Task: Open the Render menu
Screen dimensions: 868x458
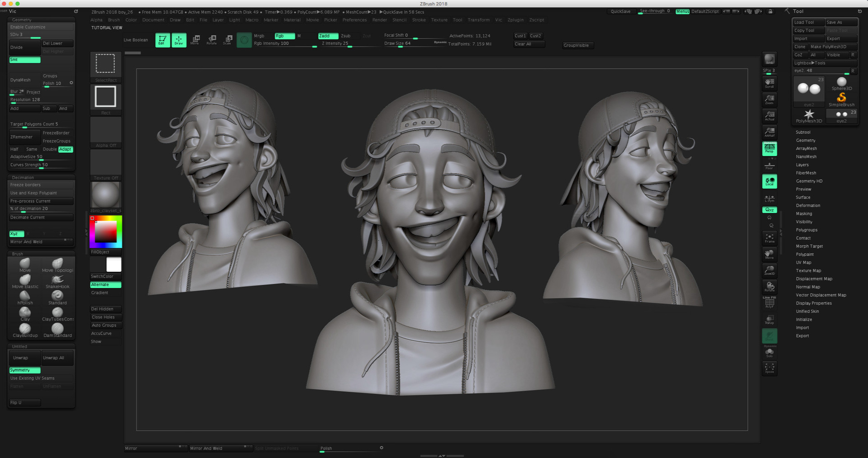Action: click(379, 20)
